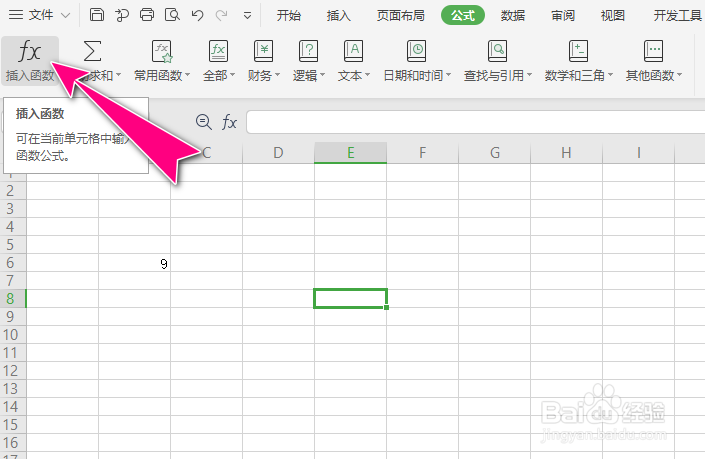Image resolution: width=705 pixels, height=459 pixels.
Task: Select column H header
Action: pos(567,153)
